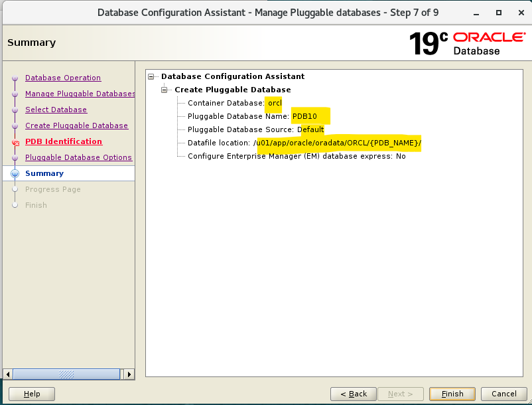This screenshot has width=532, height=405.
Task: Open the PDB Identification step link
Action: click(x=64, y=141)
